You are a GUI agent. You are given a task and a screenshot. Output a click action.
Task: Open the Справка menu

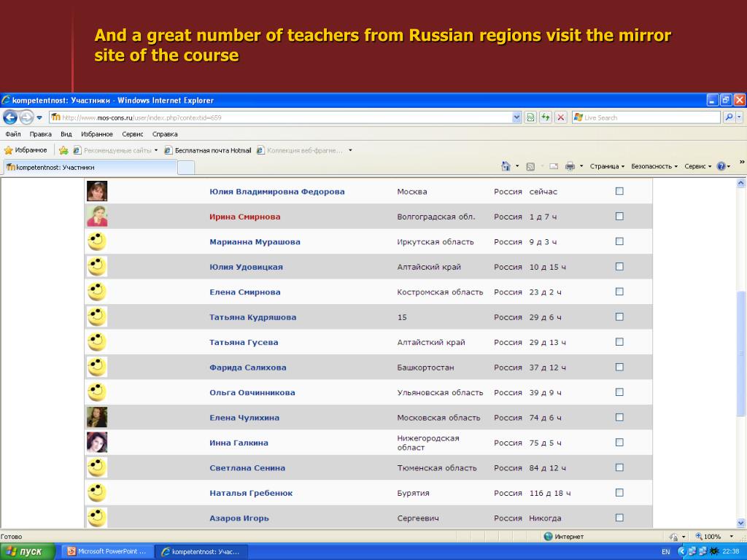(x=165, y=134)
